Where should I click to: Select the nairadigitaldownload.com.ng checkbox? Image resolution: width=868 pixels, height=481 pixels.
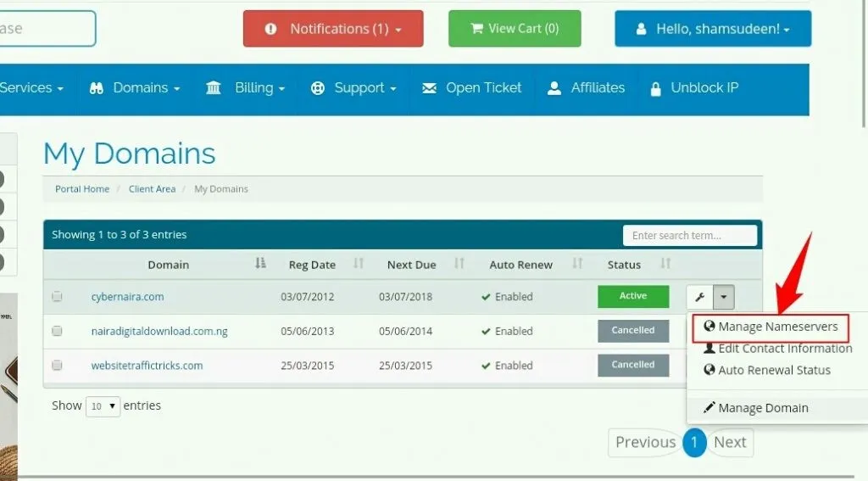point(57,331)
